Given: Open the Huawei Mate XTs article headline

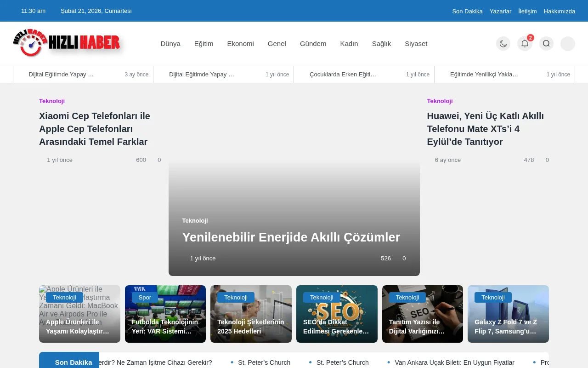Looking at the screenshot, I should [x=485, y=129].
